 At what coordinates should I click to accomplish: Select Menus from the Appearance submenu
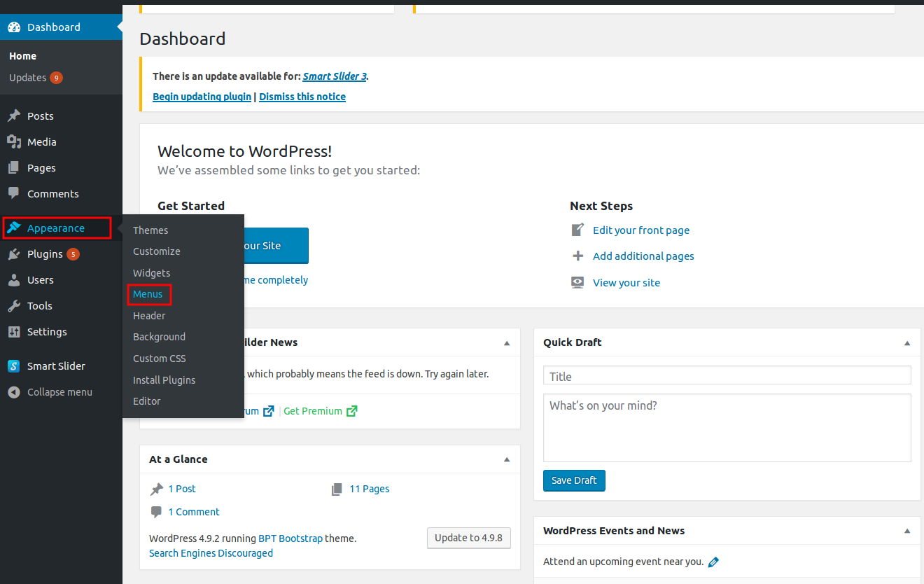tap(147, 294)
